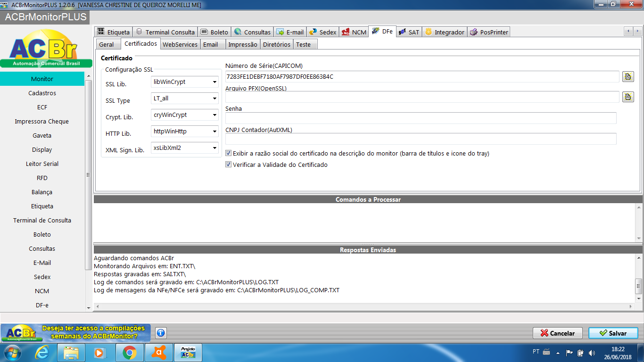644x362 pixels.
Task: Click the Cancelar button
Action: coord(558,333)
